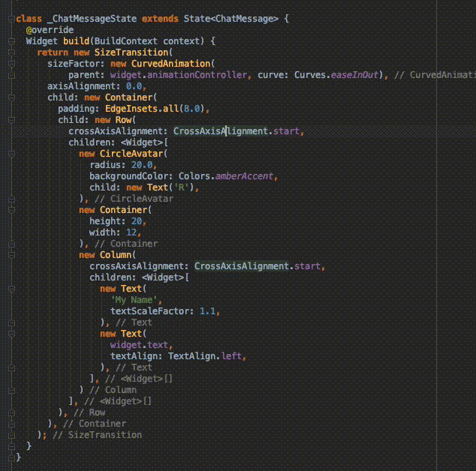This screenshot has width=476, height=471.
Task: Click the 'sizeFactor' parameter name
Action: click(74, 64)
